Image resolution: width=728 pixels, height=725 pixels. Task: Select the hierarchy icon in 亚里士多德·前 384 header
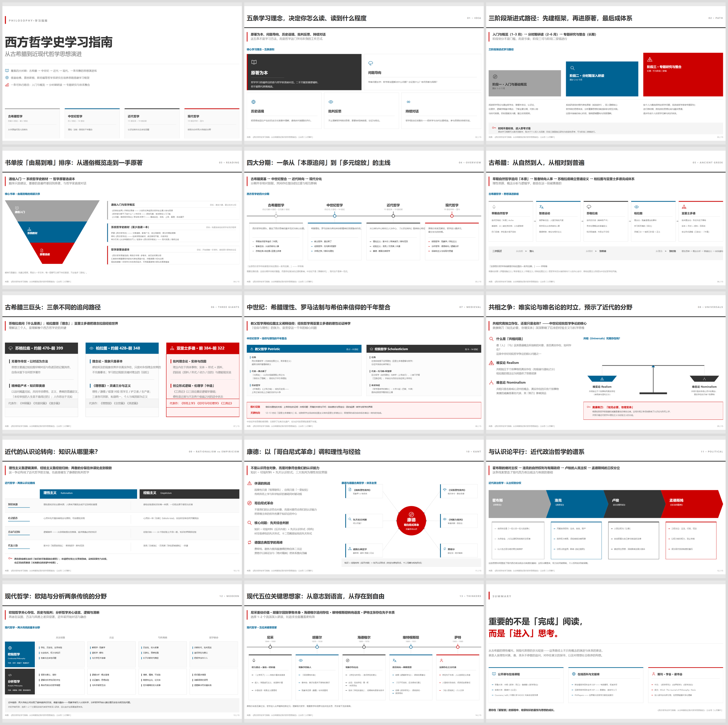coord(172,348)
